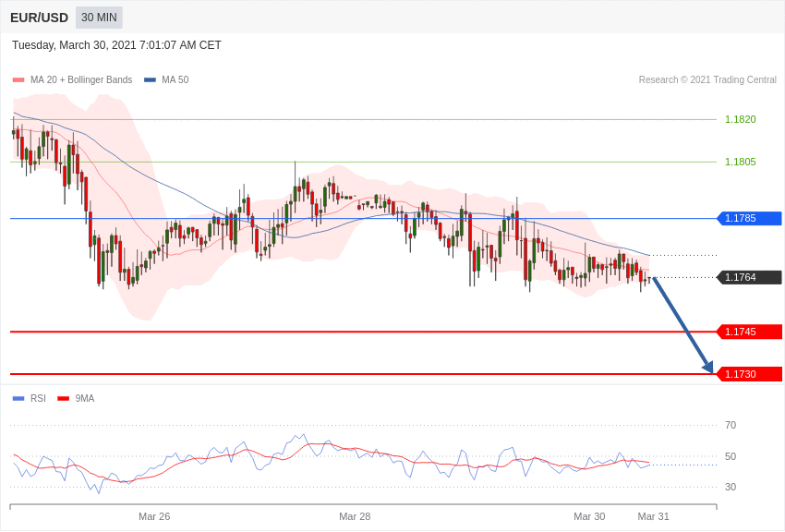Click the 1.1820 resistance level label

pos(741,119)
